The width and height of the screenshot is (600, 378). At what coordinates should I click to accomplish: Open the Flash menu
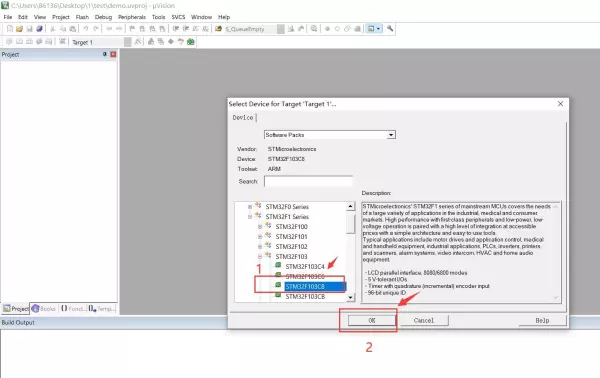(82, 17)
